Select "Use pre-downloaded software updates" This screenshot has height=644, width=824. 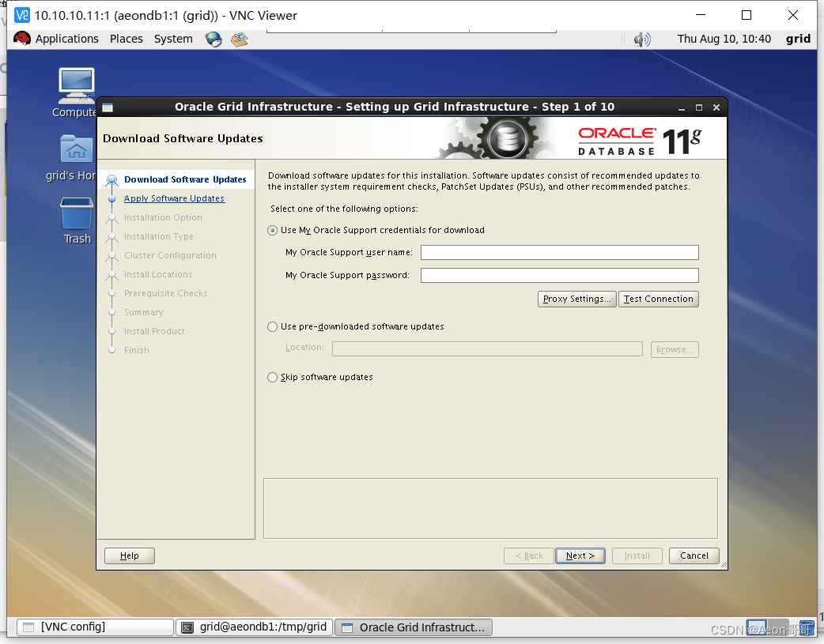pos(272,326)
